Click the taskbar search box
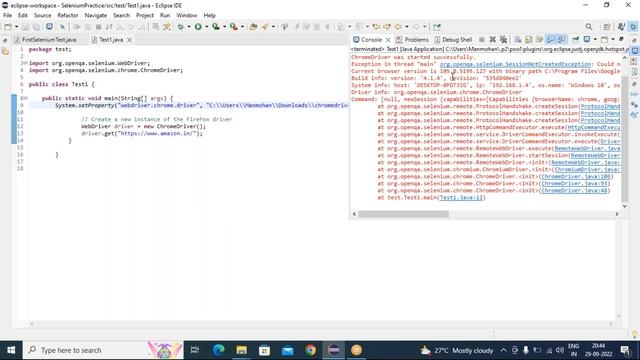 click(103, 350)
